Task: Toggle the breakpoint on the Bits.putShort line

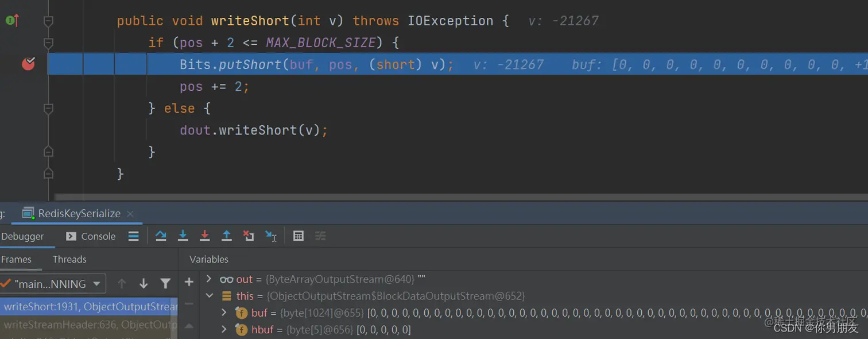Action: pos(28,64)
